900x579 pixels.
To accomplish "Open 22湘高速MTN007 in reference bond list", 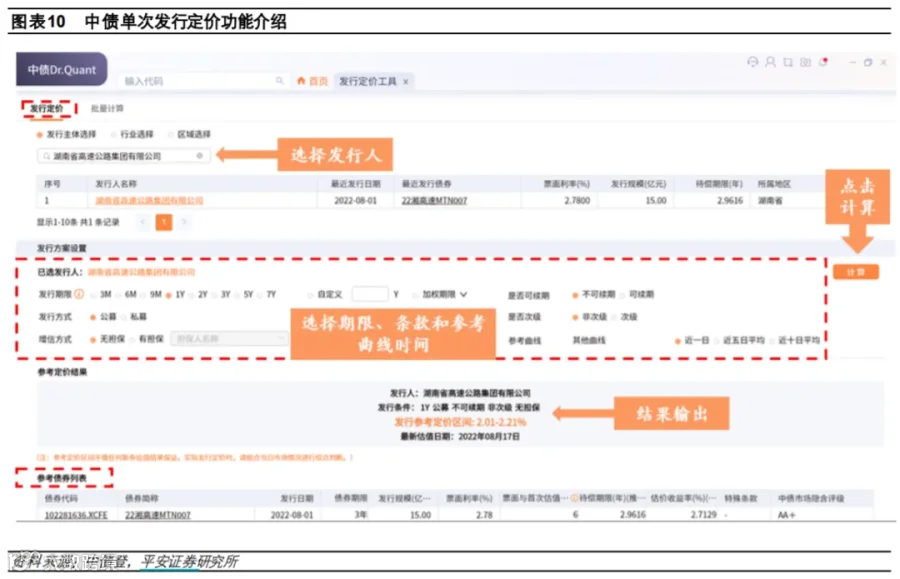I will (158, 515).
